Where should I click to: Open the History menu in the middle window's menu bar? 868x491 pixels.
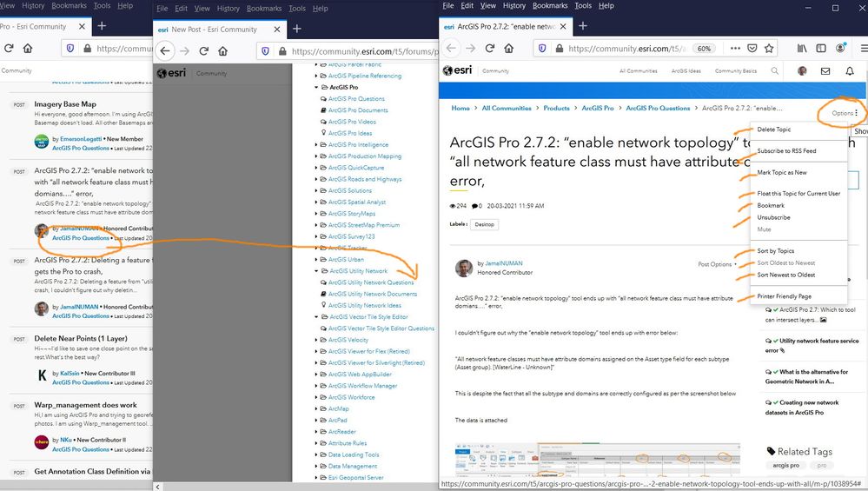[228, 9]
